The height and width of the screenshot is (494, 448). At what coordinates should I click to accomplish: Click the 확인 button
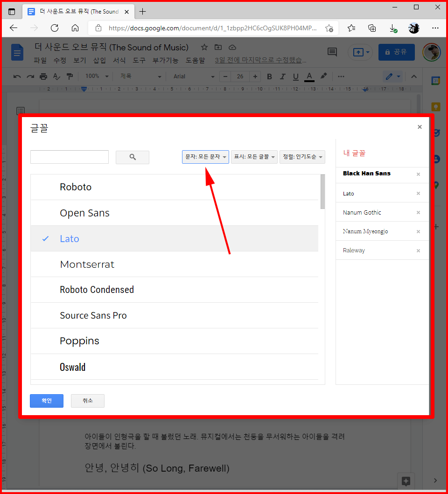(x=47, y=401)
